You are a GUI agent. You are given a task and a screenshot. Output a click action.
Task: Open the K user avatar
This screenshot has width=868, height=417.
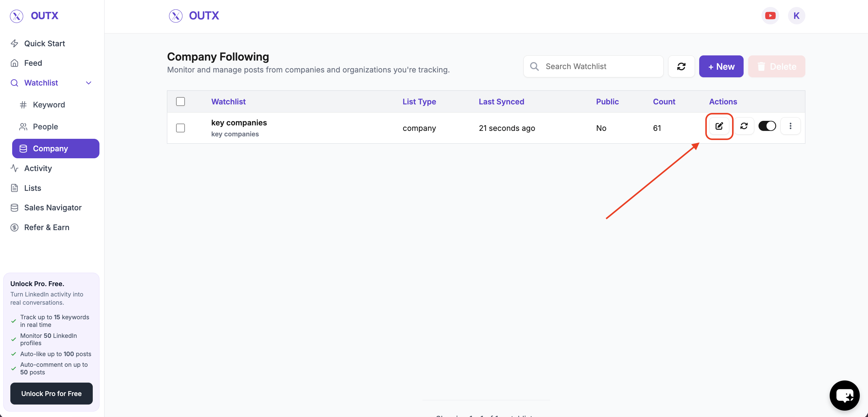(x=796, y=16)
